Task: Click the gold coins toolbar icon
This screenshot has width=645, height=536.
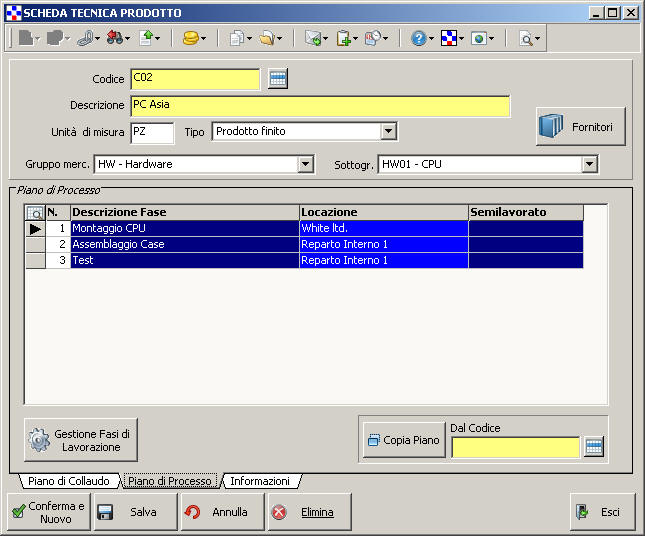Action: click(x=190, y=38)
